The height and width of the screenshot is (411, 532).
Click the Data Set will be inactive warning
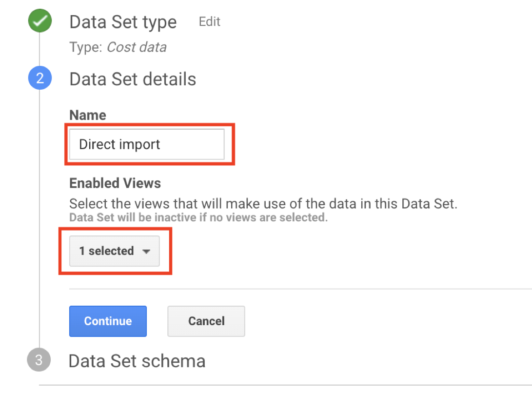coord(198,217)
